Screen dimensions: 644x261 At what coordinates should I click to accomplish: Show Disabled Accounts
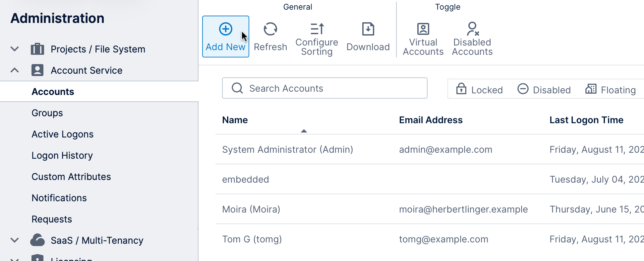tap(472, 29)
